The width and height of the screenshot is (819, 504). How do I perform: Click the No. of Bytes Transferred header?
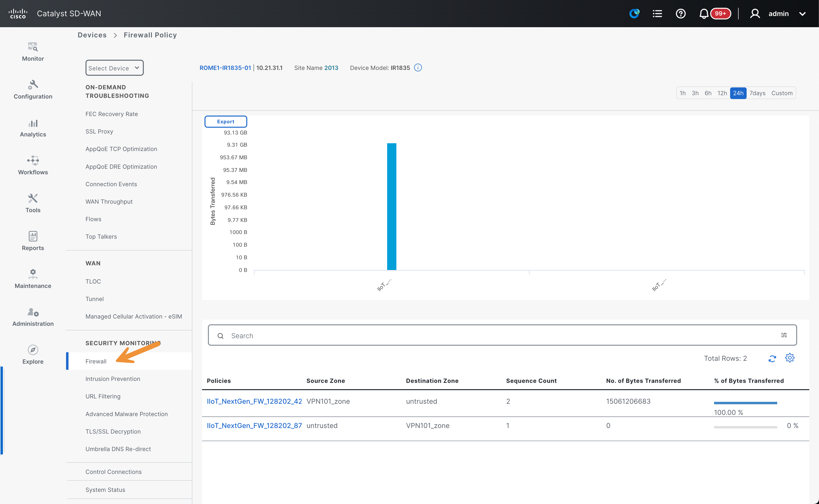point(643,381)
